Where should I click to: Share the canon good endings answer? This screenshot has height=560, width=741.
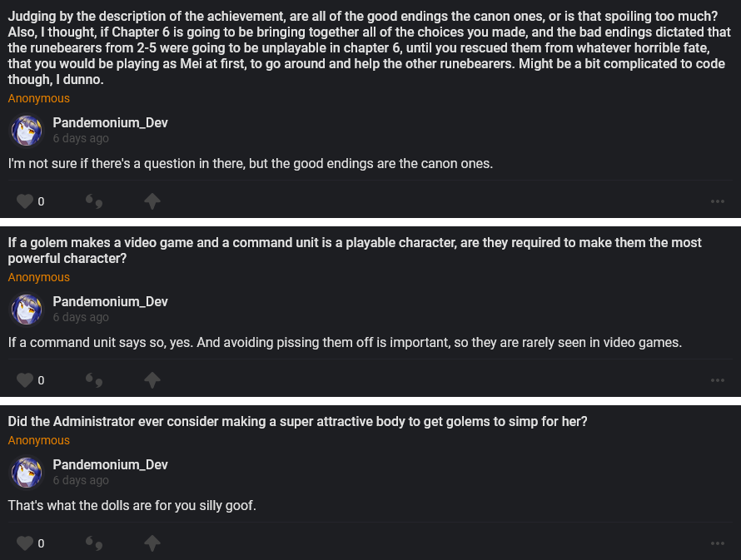(152, 201)
